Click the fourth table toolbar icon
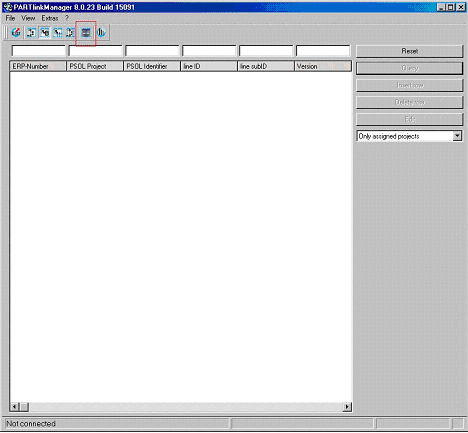Viewport: 468px width, 433px height. pos(70,33)
